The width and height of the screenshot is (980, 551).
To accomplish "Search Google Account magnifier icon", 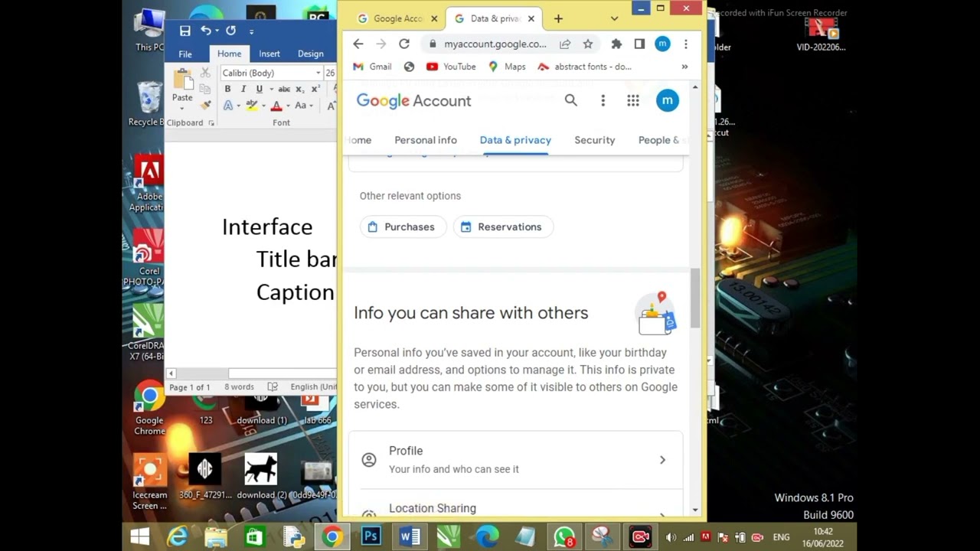I will coord(571,100).
